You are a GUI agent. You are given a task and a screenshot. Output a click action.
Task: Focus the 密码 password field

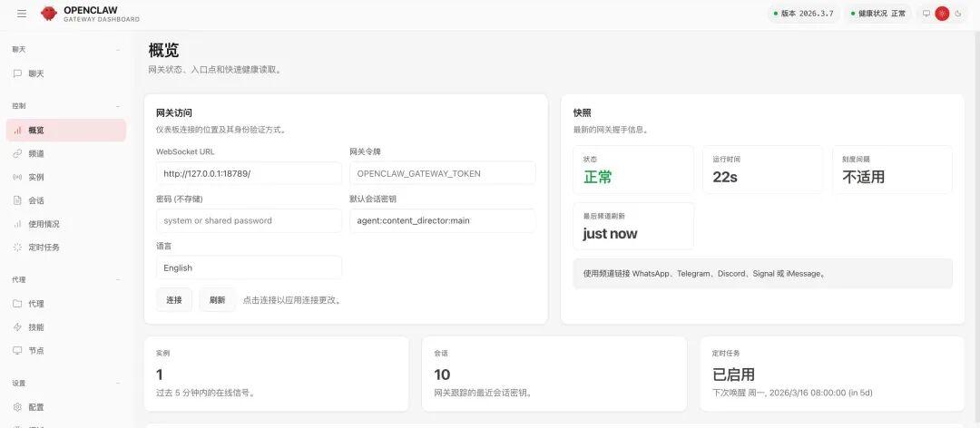click(249, 220)
